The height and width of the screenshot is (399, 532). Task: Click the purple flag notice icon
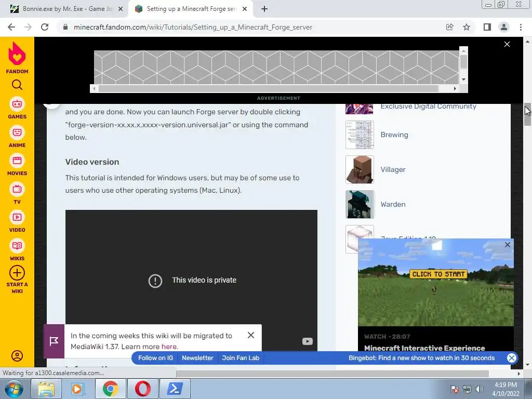[x=54, y=341]
